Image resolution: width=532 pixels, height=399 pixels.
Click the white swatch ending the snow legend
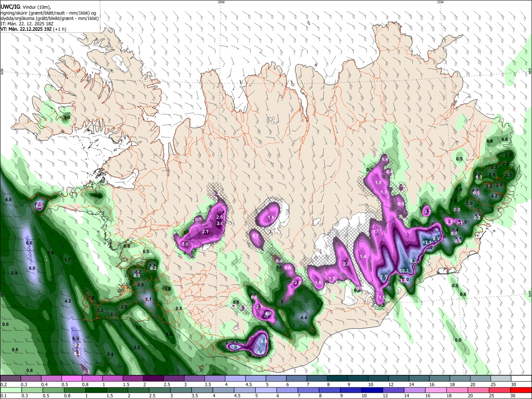click(522, 378)
